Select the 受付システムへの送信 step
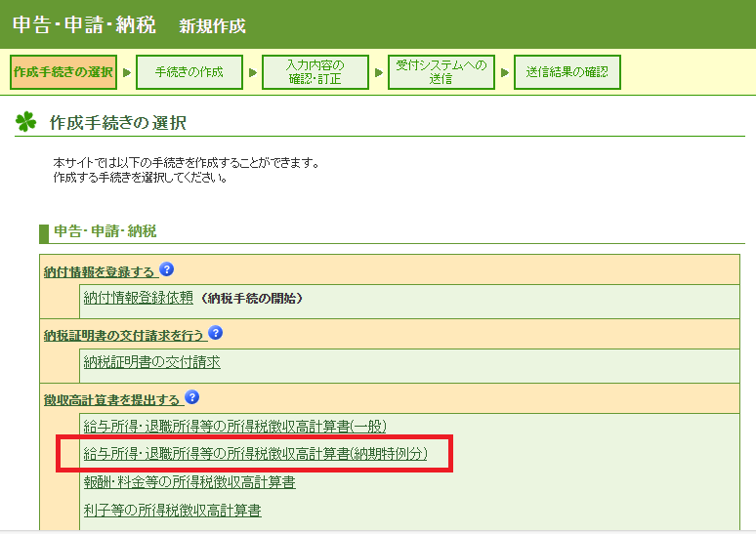The height and width of the screenshot is (534, 756). click(x=441, y=72)
